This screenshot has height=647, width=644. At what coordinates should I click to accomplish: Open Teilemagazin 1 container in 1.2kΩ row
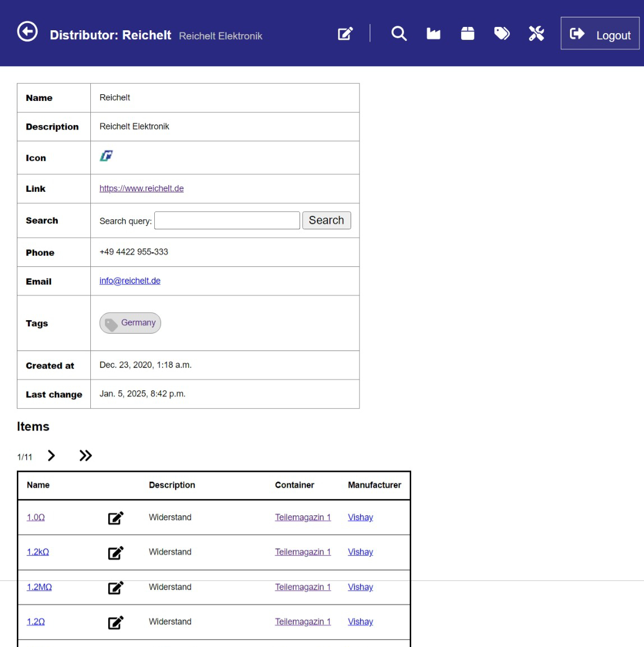tap(303, 552)
